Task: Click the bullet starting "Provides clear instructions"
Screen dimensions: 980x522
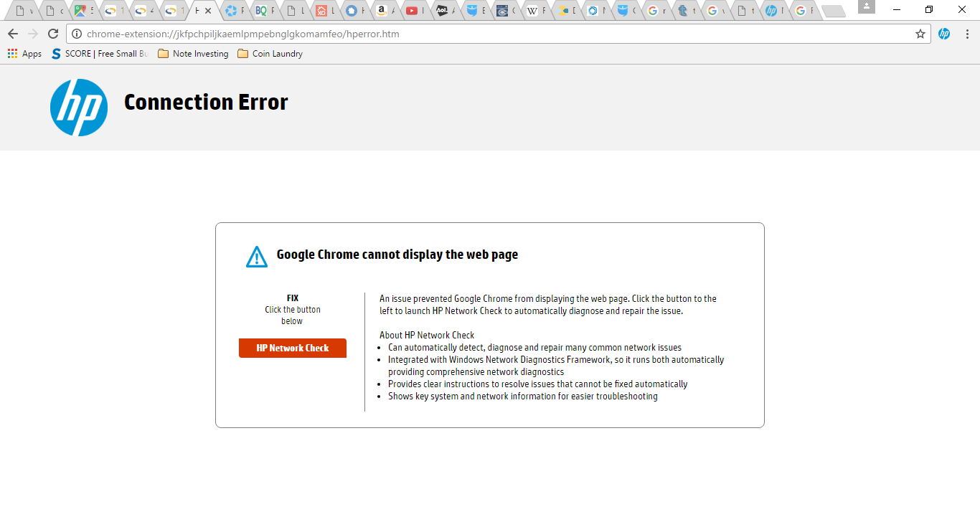Action: pos(538,384)
